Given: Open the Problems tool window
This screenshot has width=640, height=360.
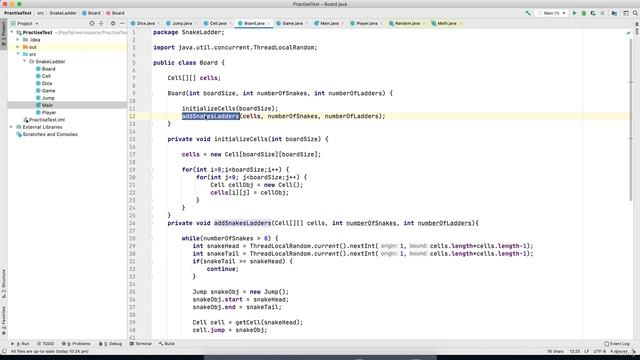Looking at the screenshot, I should [76, 344].
